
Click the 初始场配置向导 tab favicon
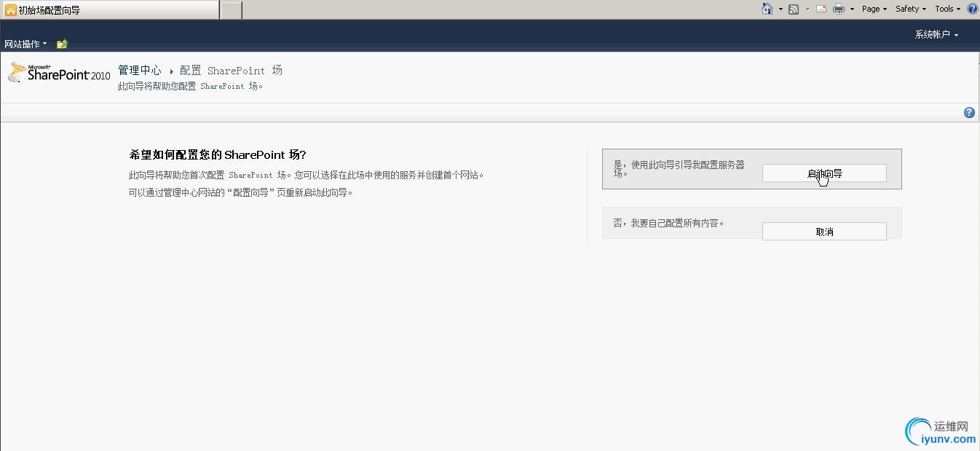pos(11,9)
